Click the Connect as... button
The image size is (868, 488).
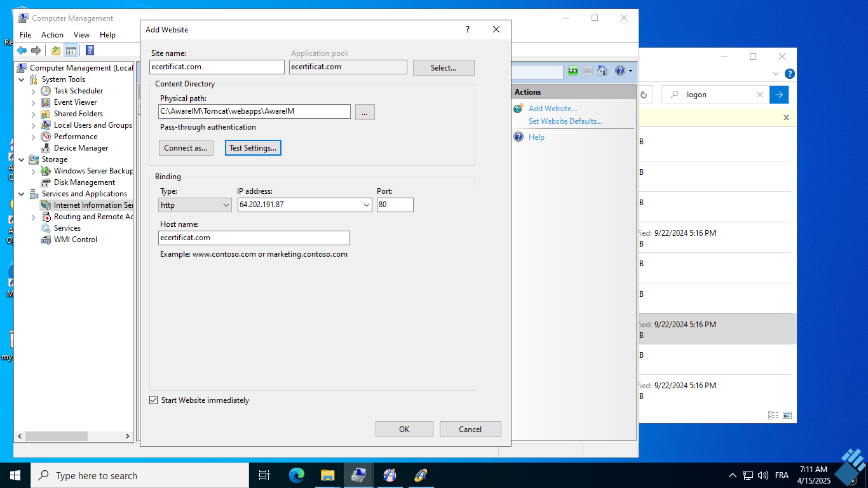[x=186, y=148]
